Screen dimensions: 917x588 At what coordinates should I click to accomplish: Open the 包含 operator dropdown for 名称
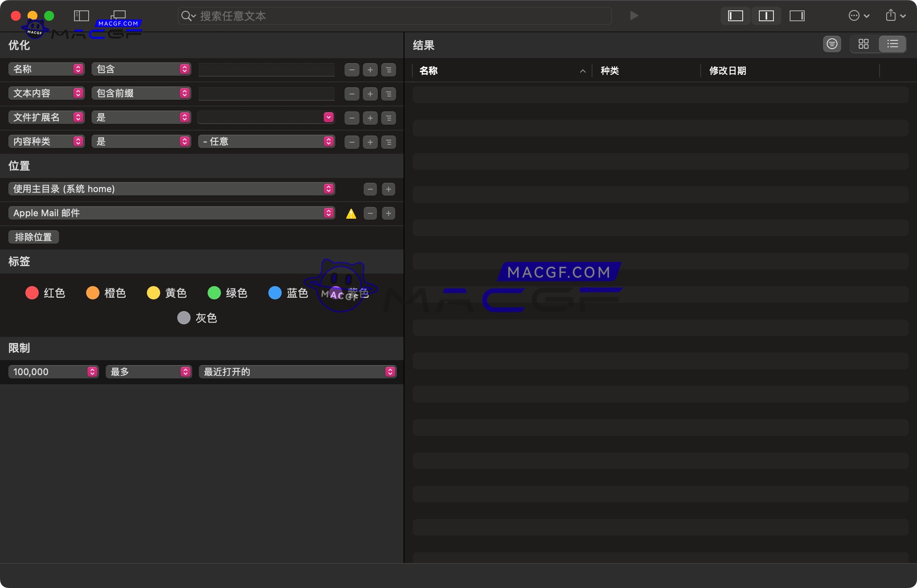tap(141, 69)
